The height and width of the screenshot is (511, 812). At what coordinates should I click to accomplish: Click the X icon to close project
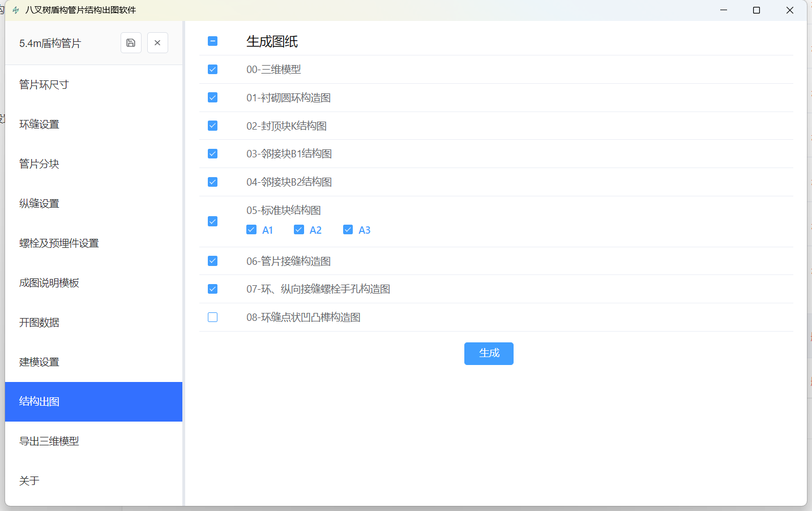coord(157,43)
